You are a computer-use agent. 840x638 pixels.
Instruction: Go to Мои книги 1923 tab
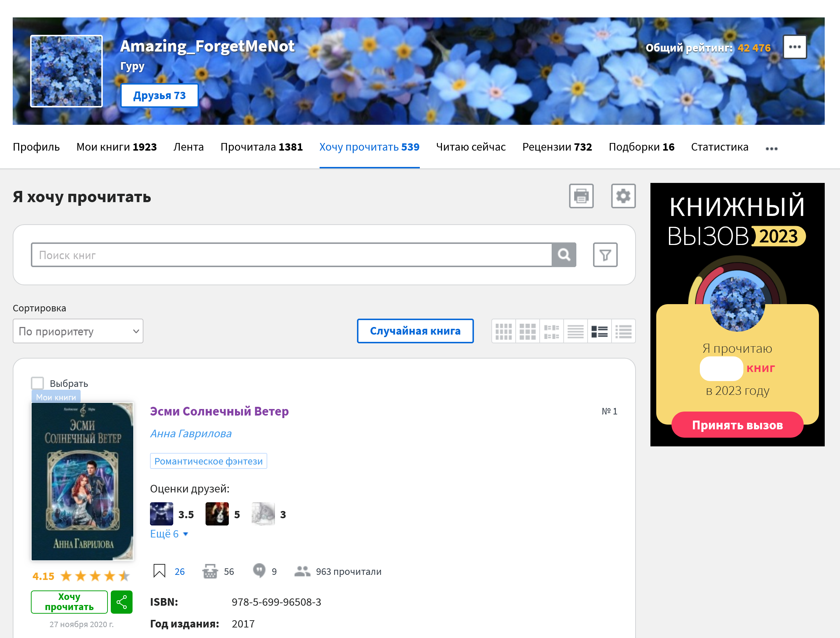pos(117,147)
